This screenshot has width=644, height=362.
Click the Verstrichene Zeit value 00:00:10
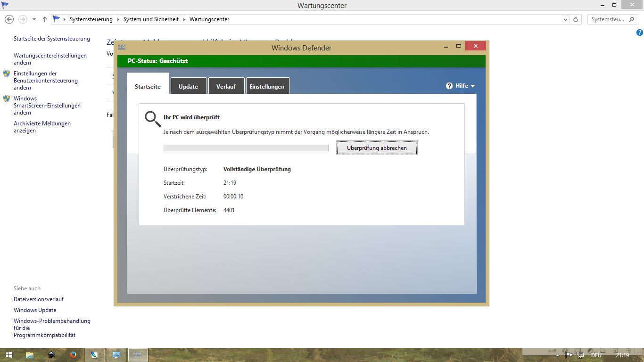233,197
